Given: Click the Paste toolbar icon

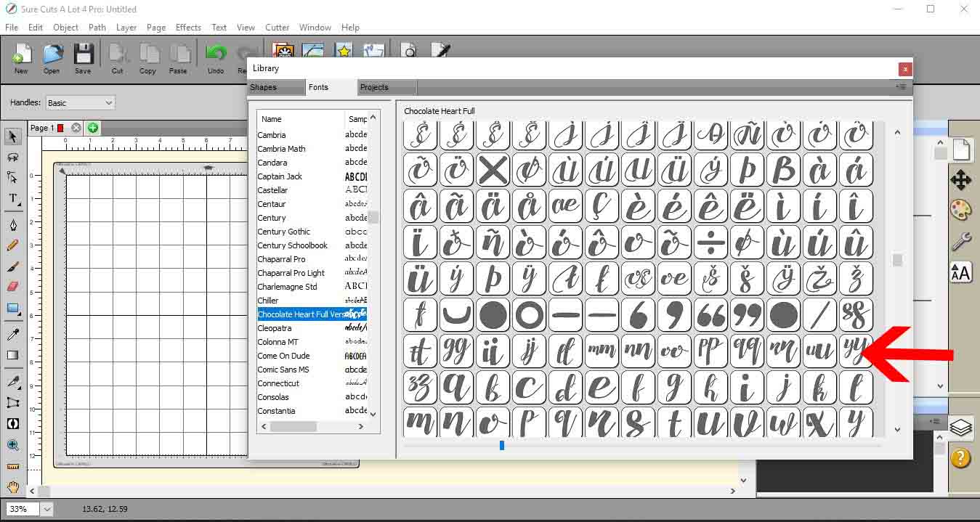Looking at the screenshot, I should click(178, 58).
